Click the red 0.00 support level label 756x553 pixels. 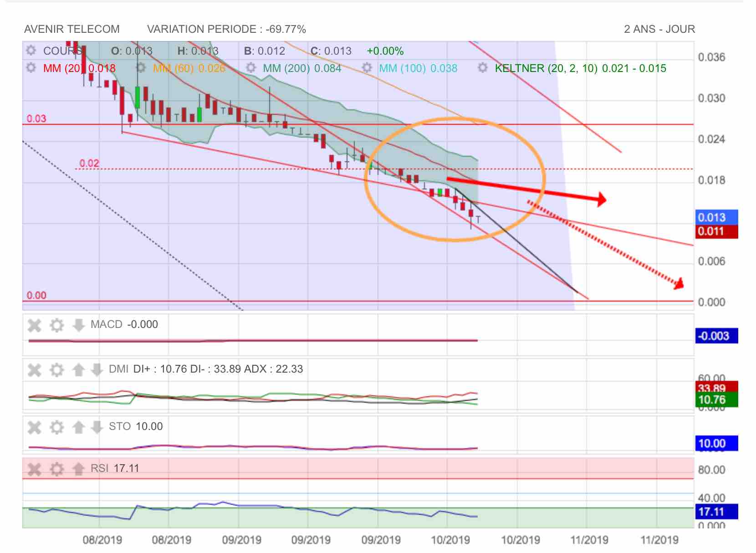(36, 296)
